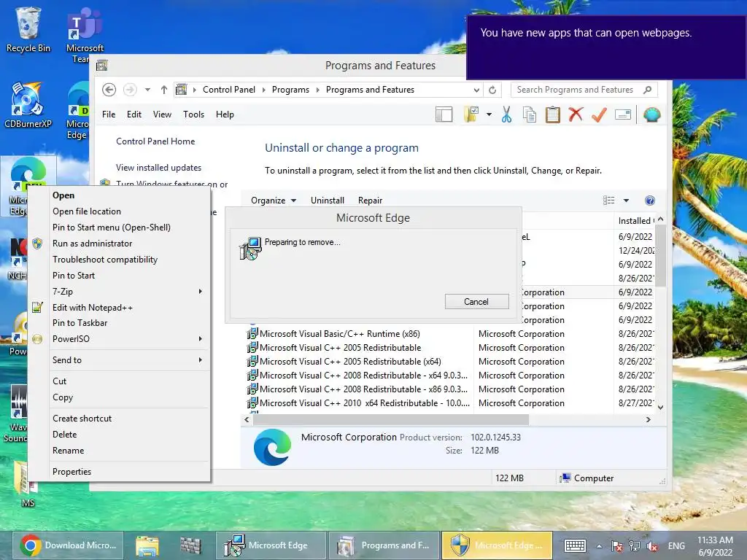Open the Edit menu
Viewport: 747px width, 560px height.
[x=134, y=114]
